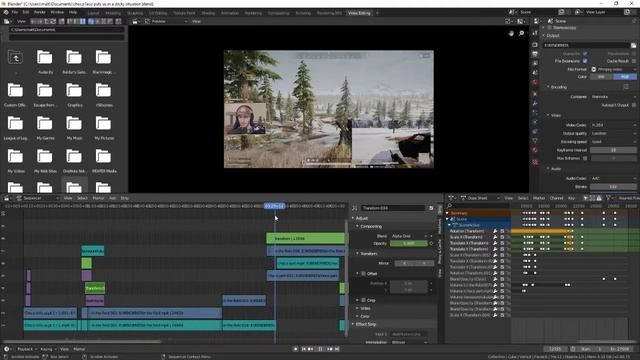Open the Container dropdown
Image resolution: width=640 pixels, height=360 pixels.
pyautogui.click(x=613, y=97)
